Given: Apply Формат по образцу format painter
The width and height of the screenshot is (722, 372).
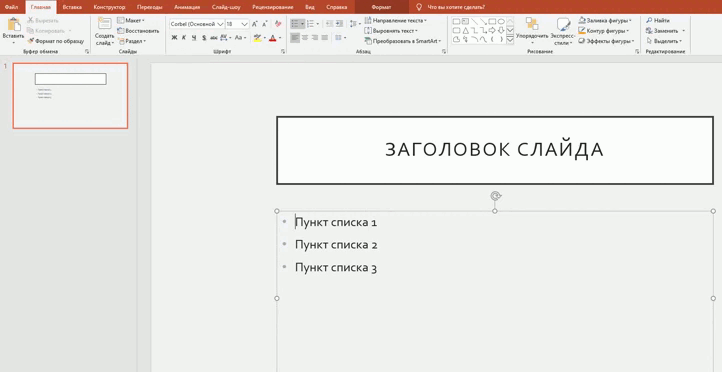Looking at the screenshot, I should pyautogui.click(x=56, y=41).
